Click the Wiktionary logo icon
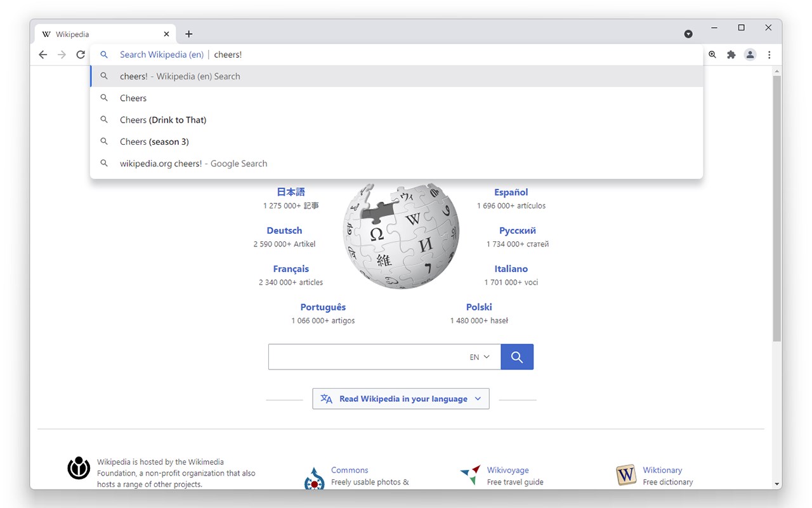Image resolution: width=812 pixels, height=508 pixels. [626, 475]
